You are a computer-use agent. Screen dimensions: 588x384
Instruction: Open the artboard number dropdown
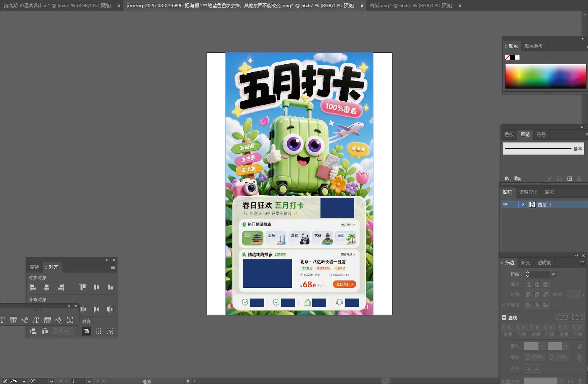(89, 381)
